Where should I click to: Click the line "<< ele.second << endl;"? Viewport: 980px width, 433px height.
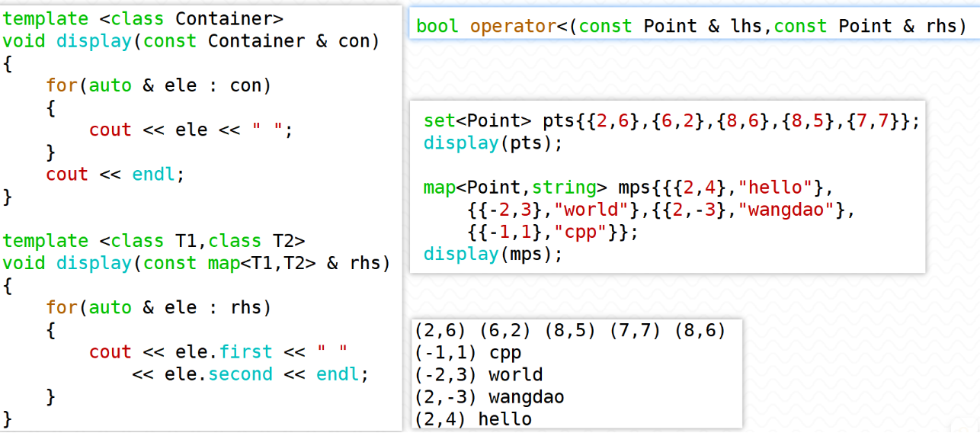251,374
